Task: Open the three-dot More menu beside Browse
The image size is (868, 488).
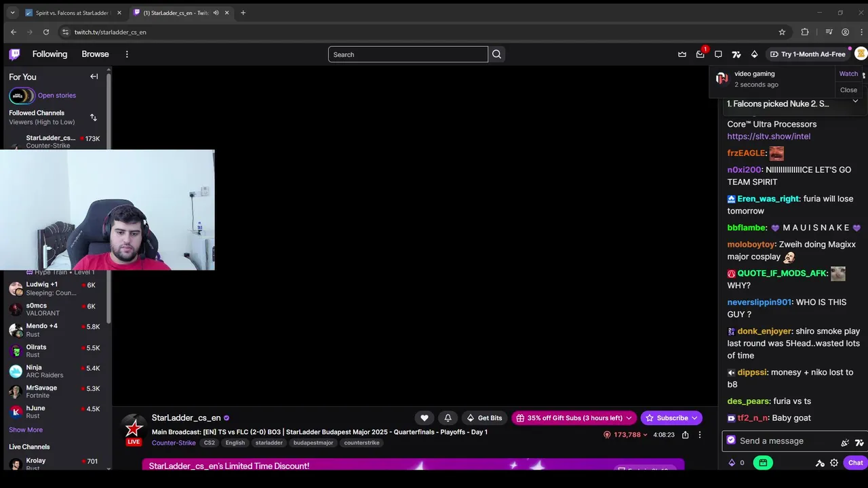Action: point(127,54)
